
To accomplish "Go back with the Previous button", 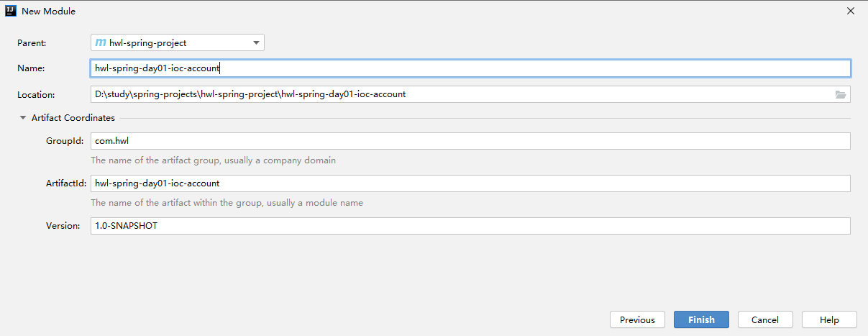I will (637, 319).
